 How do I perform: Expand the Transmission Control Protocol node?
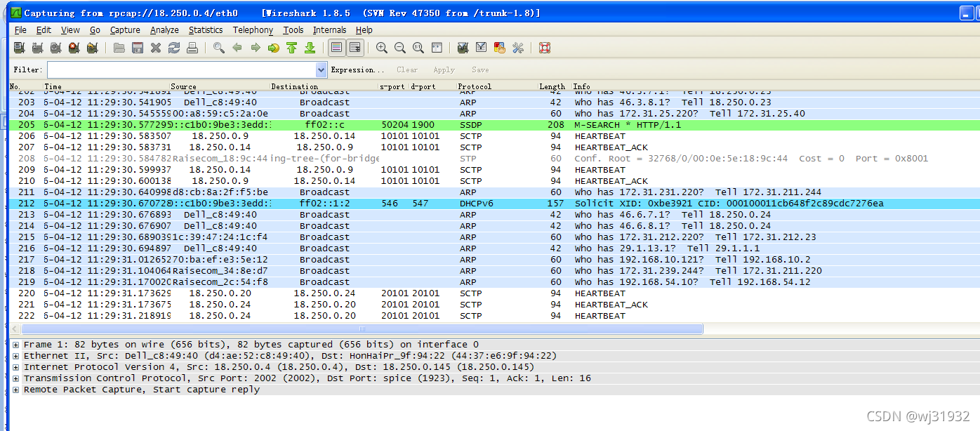coord(16,378)
